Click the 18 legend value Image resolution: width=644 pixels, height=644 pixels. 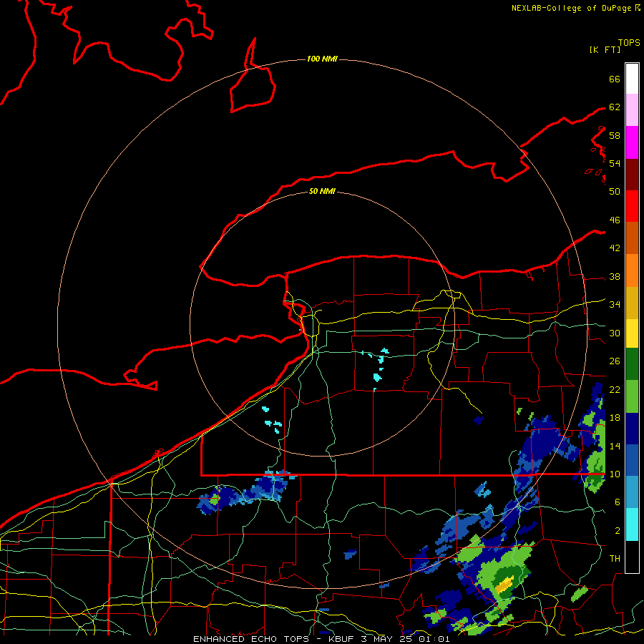click(x=615, y=418)
